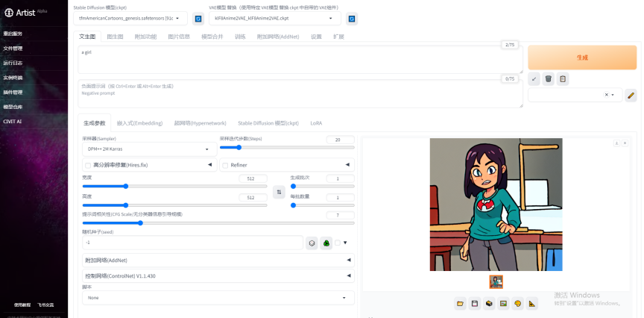644x318 pixels.
Task: Open the styles dropdown next to the pencil icon
Action: click(x=575, y=95)
